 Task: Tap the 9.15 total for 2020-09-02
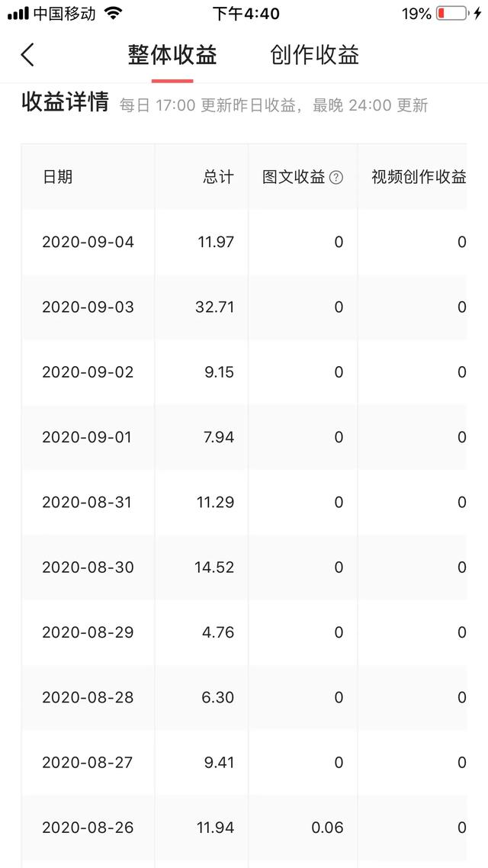(219, 372)
